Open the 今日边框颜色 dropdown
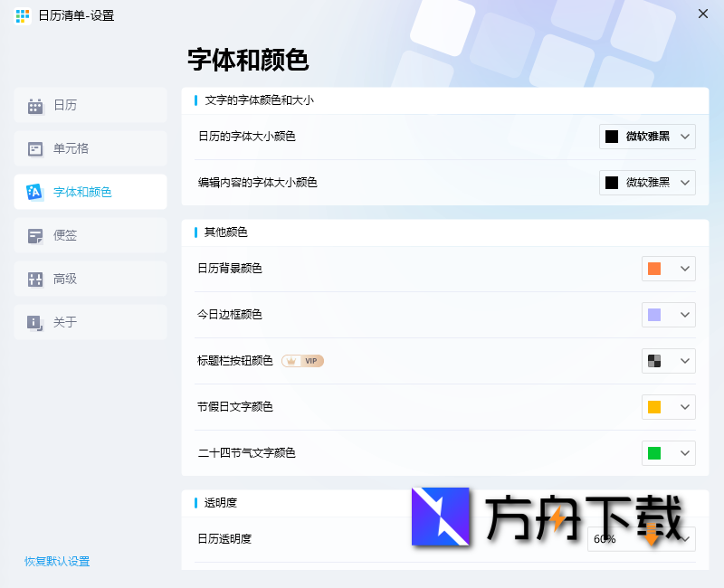724x588 pixels. (x=668, y=315)
